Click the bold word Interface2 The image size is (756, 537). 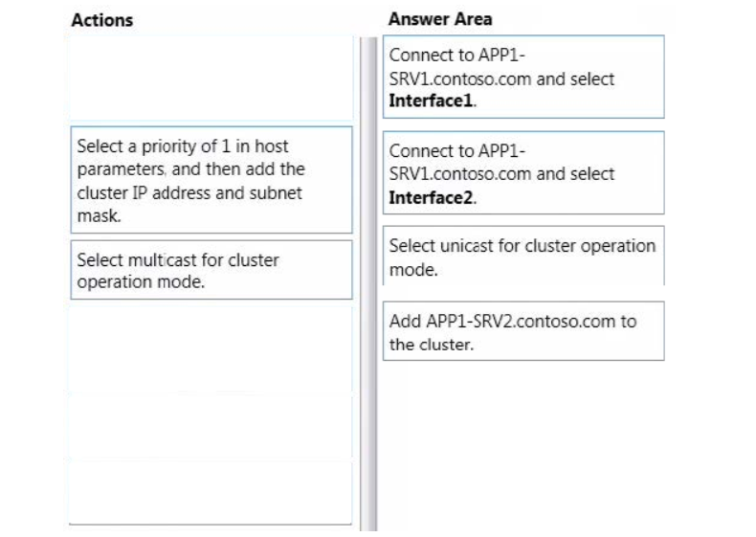click(x=431, y=198)
